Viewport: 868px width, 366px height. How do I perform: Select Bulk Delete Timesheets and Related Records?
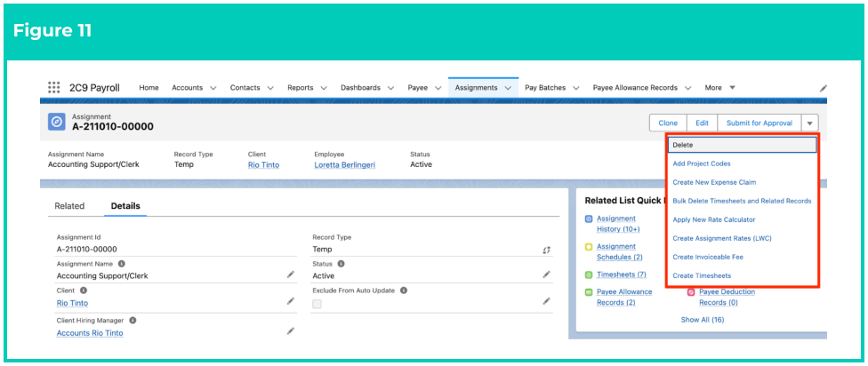(x=742, y=201)
